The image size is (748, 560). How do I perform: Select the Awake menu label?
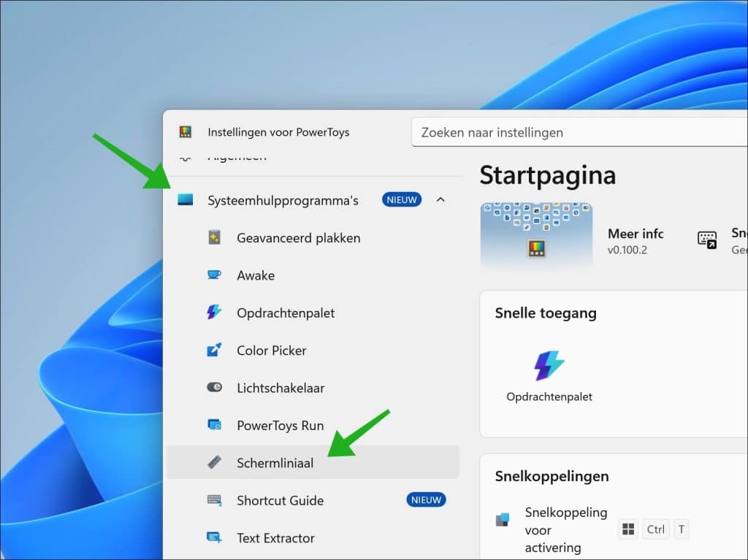click(x=256, y=275)
